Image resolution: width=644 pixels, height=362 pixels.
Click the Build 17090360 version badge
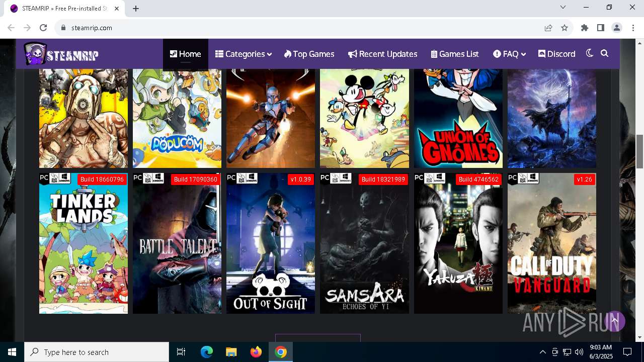coord(195,179)
